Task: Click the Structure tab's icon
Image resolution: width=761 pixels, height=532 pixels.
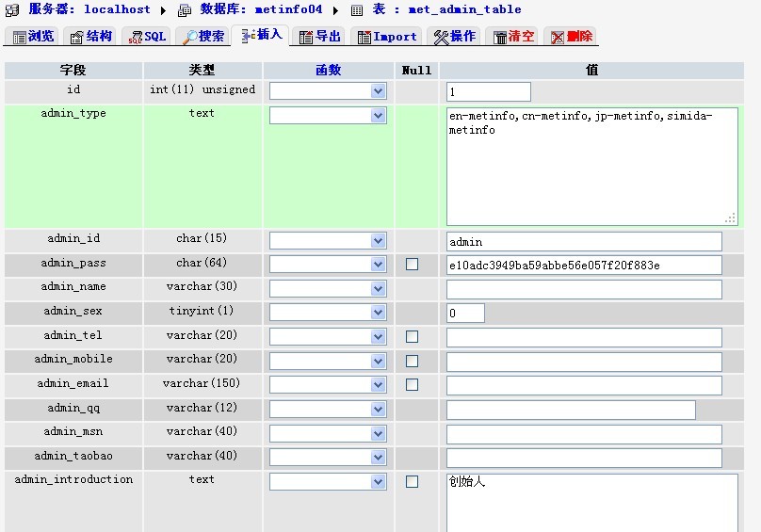Action: tap(76, 38)
